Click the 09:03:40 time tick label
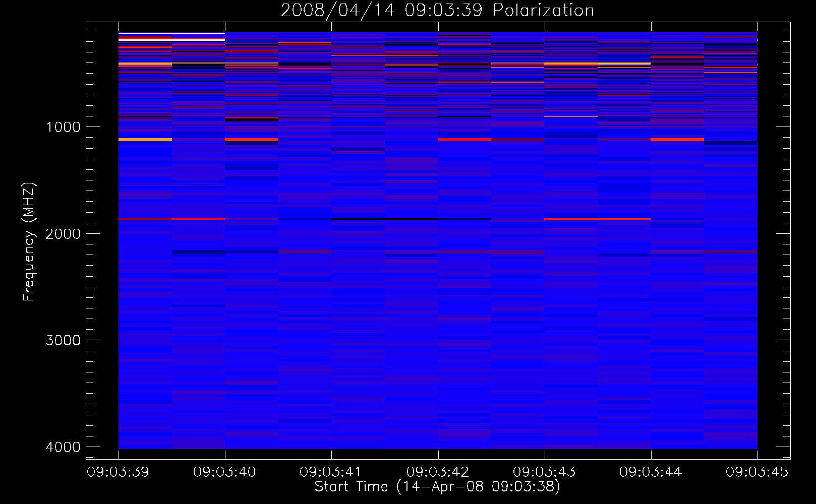The width and height of the screenshot is (816, 504). [x=224, y=472]
